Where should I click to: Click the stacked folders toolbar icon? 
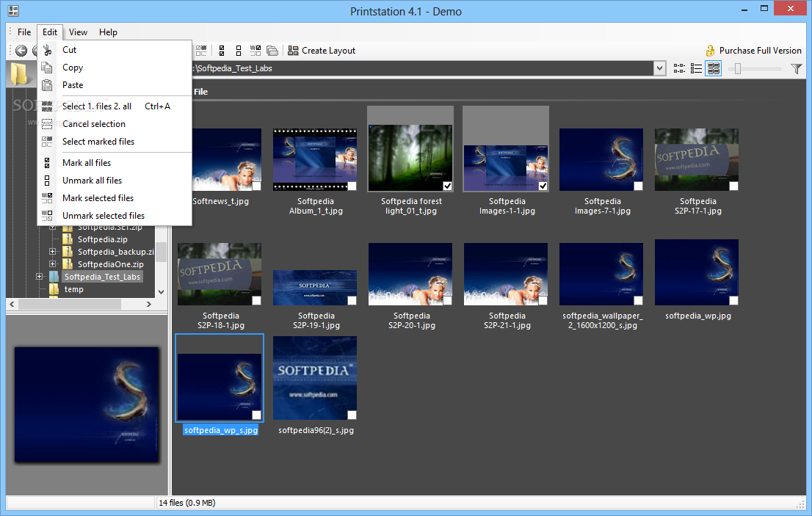pyautogui.click(x=272, y=51)
